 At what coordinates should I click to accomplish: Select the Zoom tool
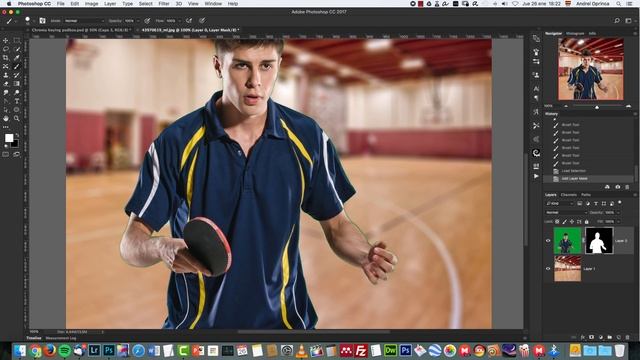coord(17,118)
